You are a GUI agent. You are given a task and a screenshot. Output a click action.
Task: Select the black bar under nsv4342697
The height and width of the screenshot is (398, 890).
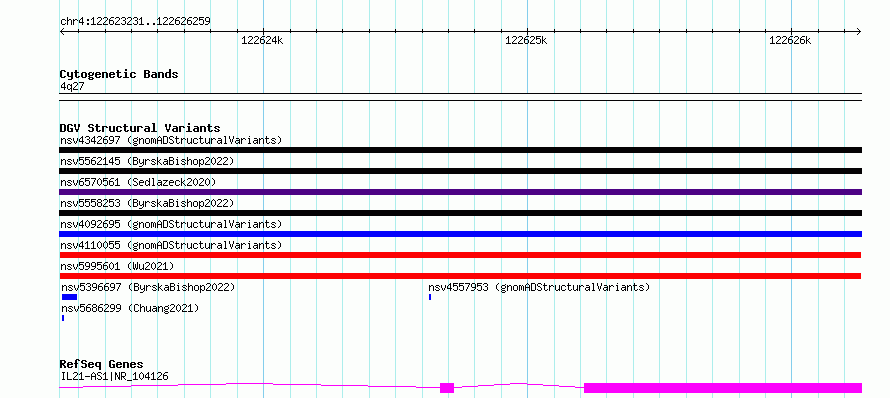tap(460, 150)
